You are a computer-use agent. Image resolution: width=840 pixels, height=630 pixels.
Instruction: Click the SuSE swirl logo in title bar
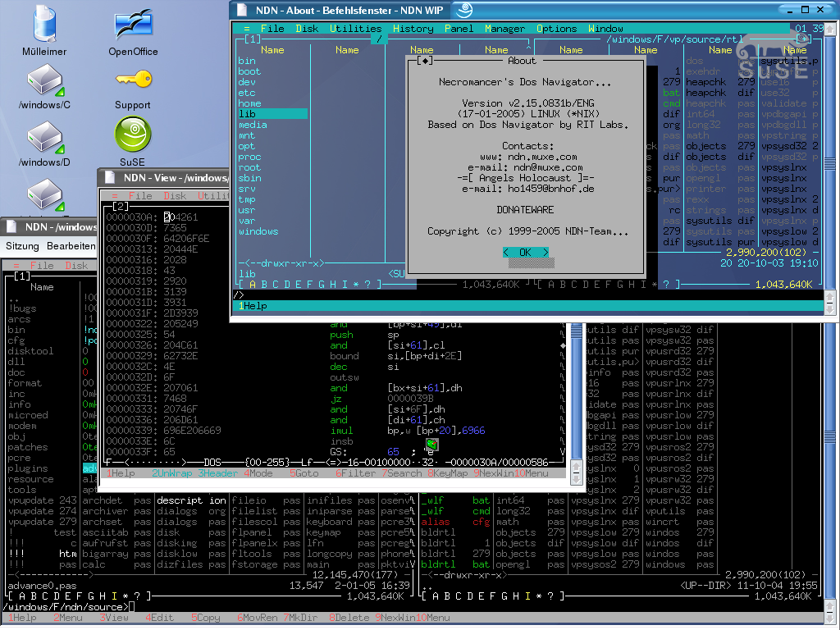click(464, 9)
